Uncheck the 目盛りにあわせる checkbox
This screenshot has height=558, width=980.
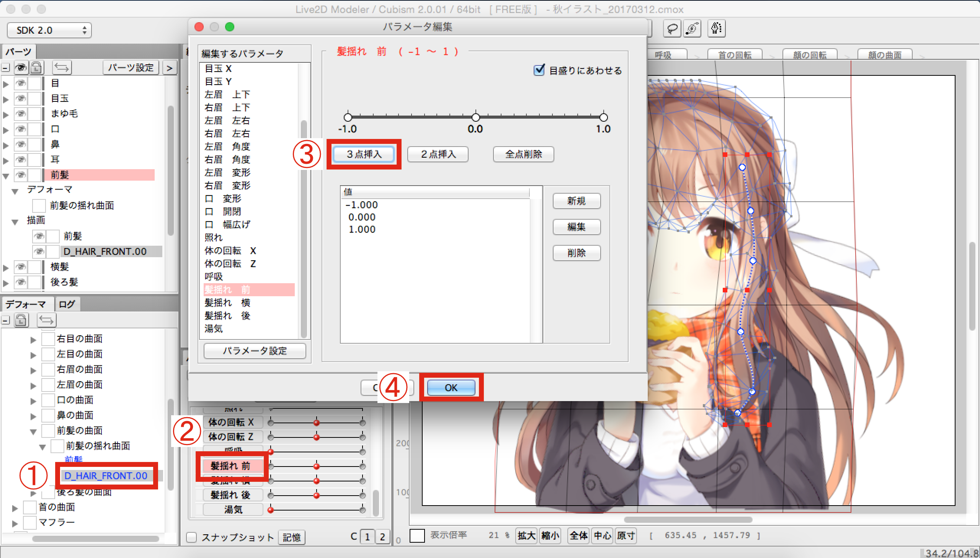pos(539,70)
